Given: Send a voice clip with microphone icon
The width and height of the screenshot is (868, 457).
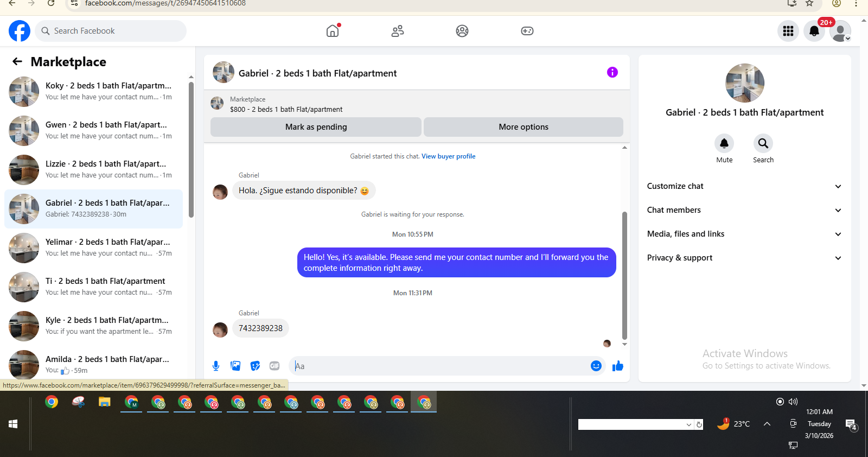Looking at the screenshot, I should click(x=216, y=366).
